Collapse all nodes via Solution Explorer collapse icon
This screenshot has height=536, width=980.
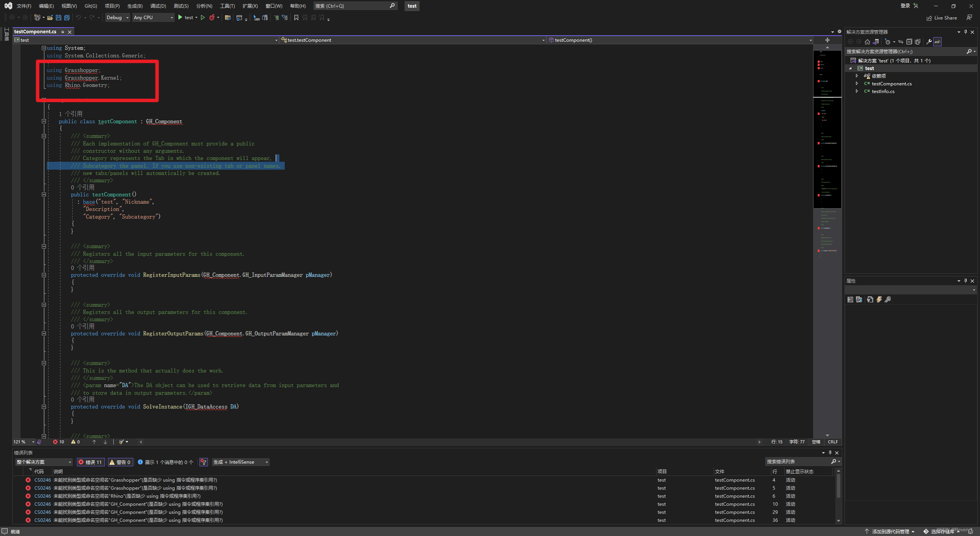coord(910,42)
